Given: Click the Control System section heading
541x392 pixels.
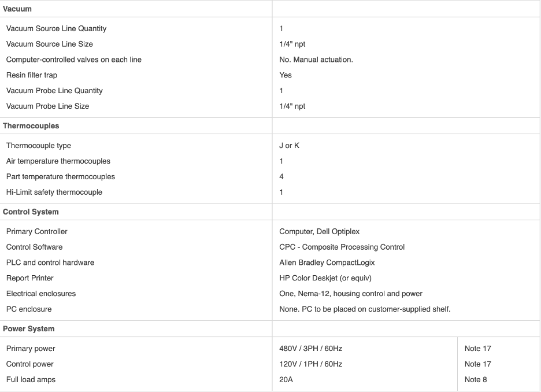Looking at the screenshot, I should click(31, 212).
